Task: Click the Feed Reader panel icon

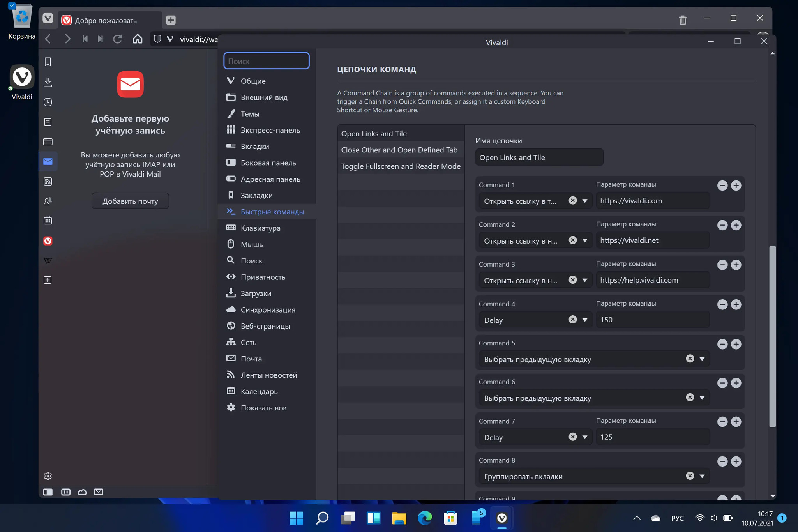Action: point(48,181)
